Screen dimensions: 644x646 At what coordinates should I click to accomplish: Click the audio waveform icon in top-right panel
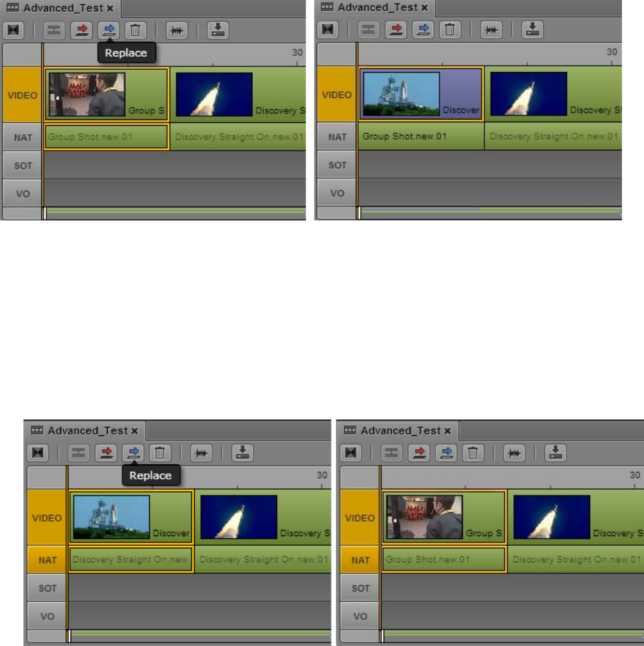pos(491,30)
